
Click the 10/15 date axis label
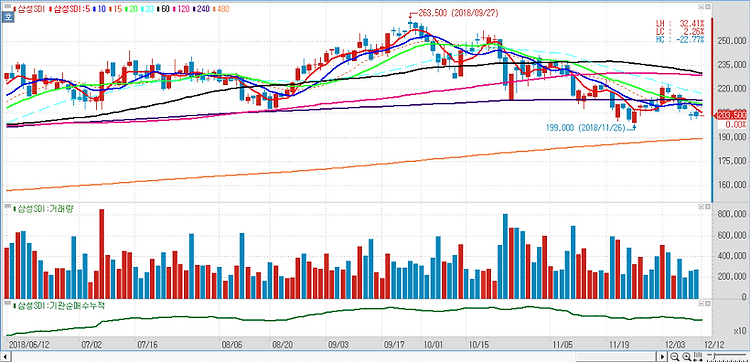pyautogui.click(x=478, y=344)
